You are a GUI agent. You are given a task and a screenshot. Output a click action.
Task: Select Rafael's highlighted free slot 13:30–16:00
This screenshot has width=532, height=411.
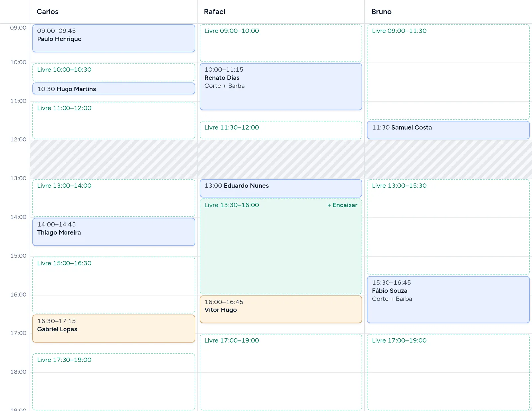click(x=281, y=246)
